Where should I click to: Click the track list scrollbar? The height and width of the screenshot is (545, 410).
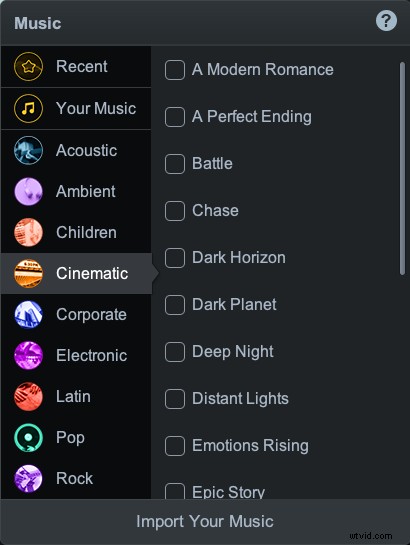coord(402,169)
